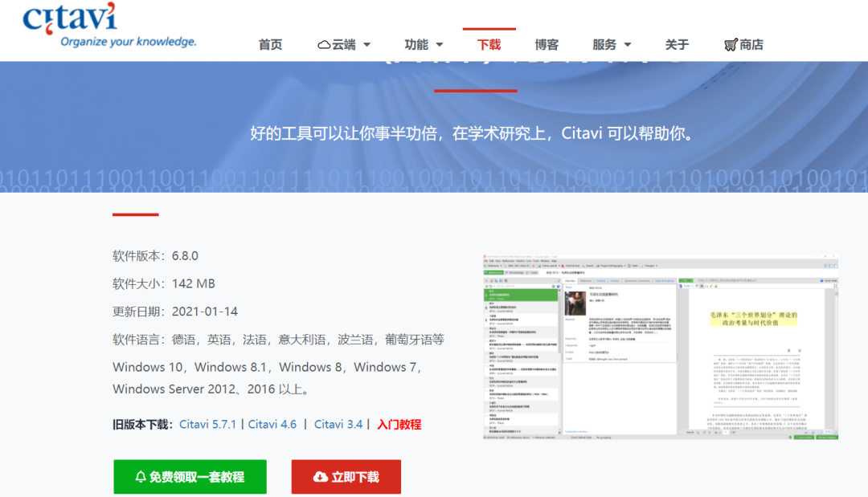This screenshot has height=497, width=868.
Task: Download old version Citavi 4.6
Action: (272, 424)
